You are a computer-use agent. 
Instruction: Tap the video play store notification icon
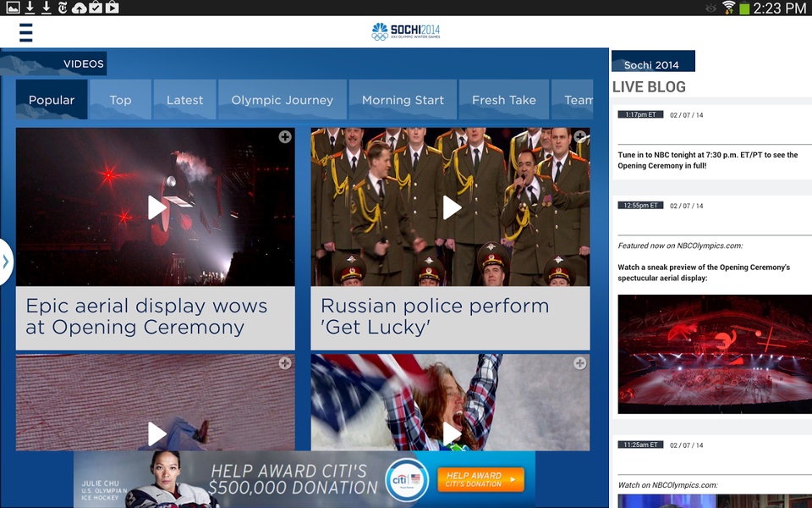pyautogui.click(x=112, y=8)
